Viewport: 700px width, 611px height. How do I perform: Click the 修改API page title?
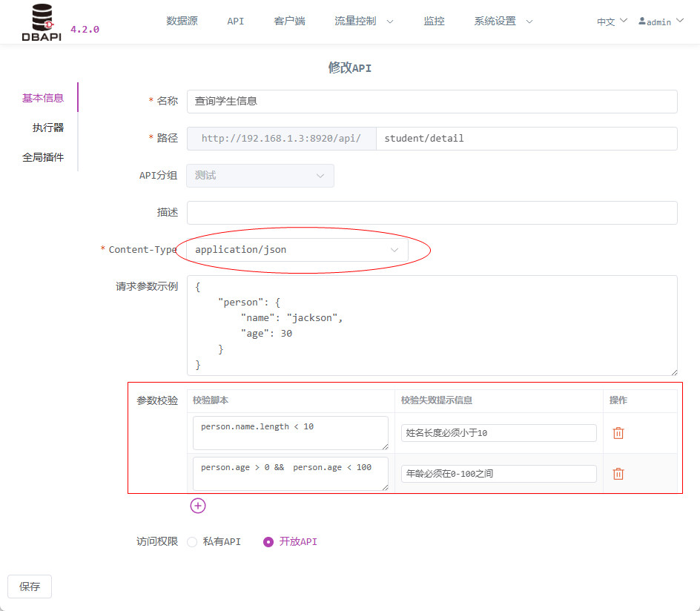tap(349, 67)
